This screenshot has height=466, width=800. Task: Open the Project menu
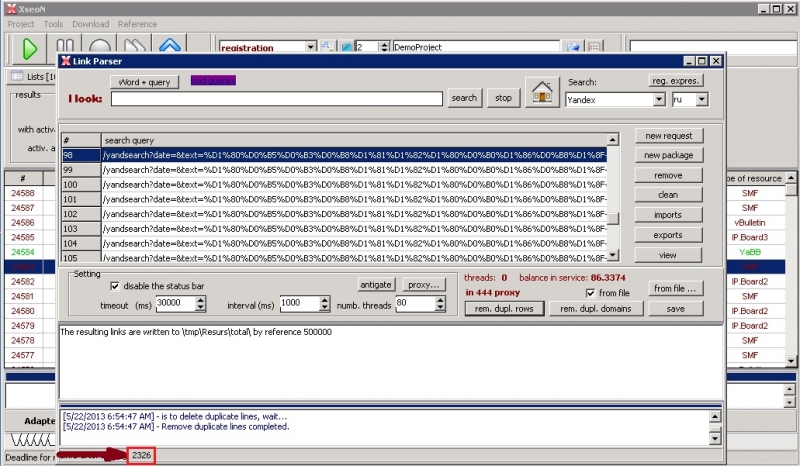point(21,24)
